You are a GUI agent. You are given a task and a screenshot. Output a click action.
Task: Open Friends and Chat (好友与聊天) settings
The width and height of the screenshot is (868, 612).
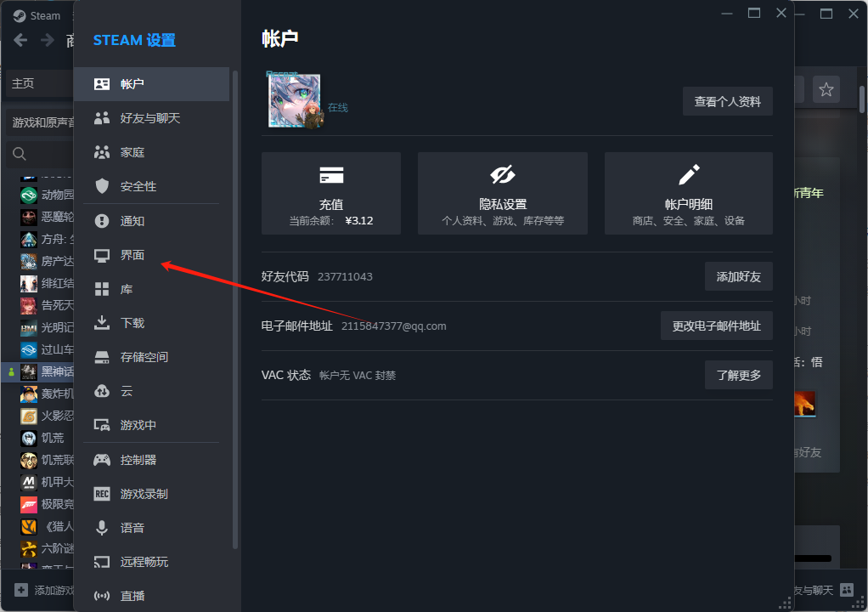(x=151, y=118)
